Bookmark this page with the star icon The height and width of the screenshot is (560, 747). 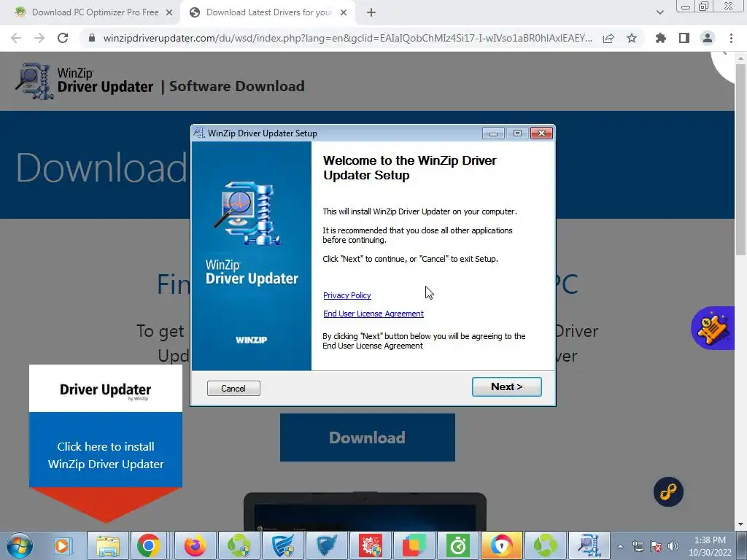632,38
